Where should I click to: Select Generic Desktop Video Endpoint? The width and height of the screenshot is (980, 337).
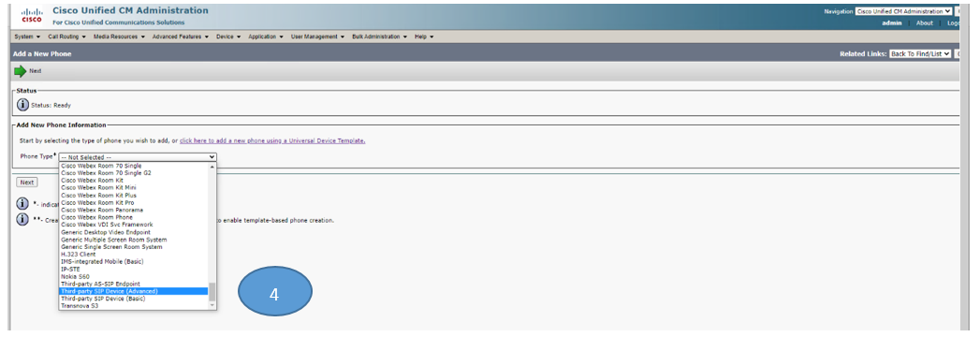pos(133,232)
